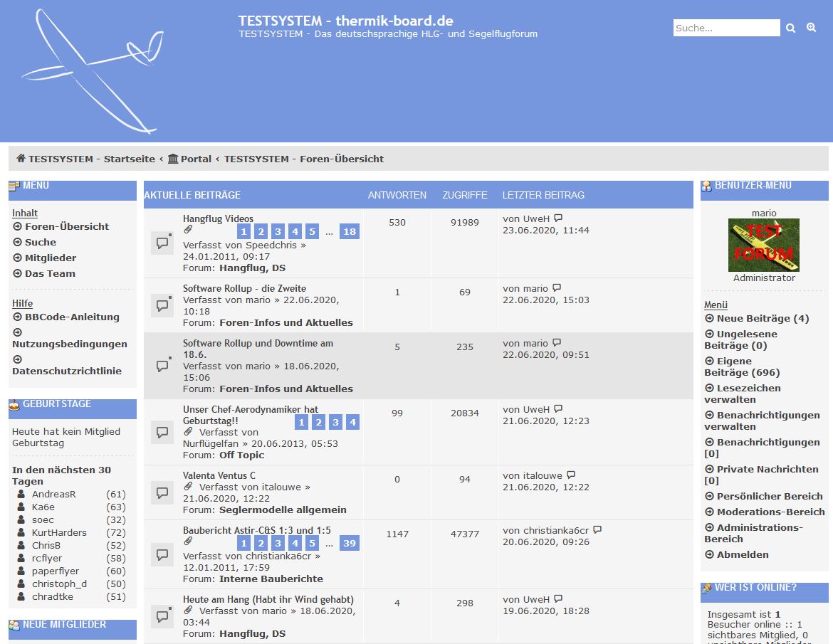This screenshot has height=644, width=833.
Task: Open advanced search via the zoom icon
Action: pyautogui.click(x=811, y=28)
